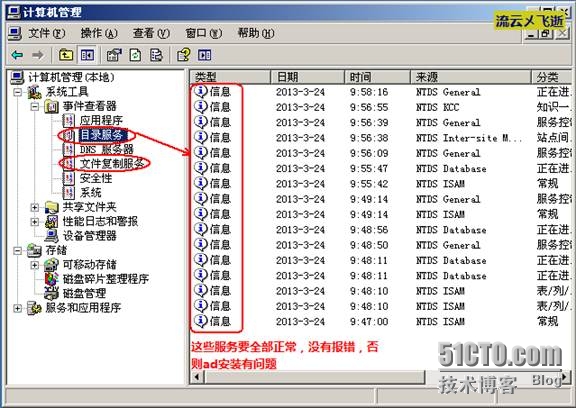Click the 服务和应用程序 icon

tap(35, 308)
